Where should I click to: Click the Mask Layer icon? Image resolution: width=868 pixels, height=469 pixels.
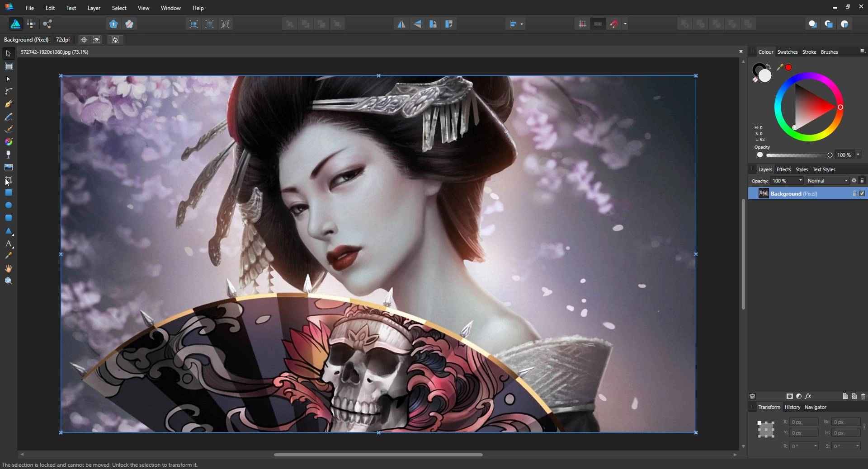(790, 396)
